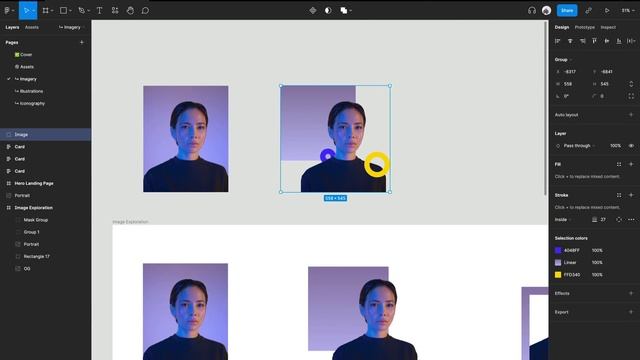Select the Move tool
The width and height of the screenshot is (640, 360).
[26, 11]
